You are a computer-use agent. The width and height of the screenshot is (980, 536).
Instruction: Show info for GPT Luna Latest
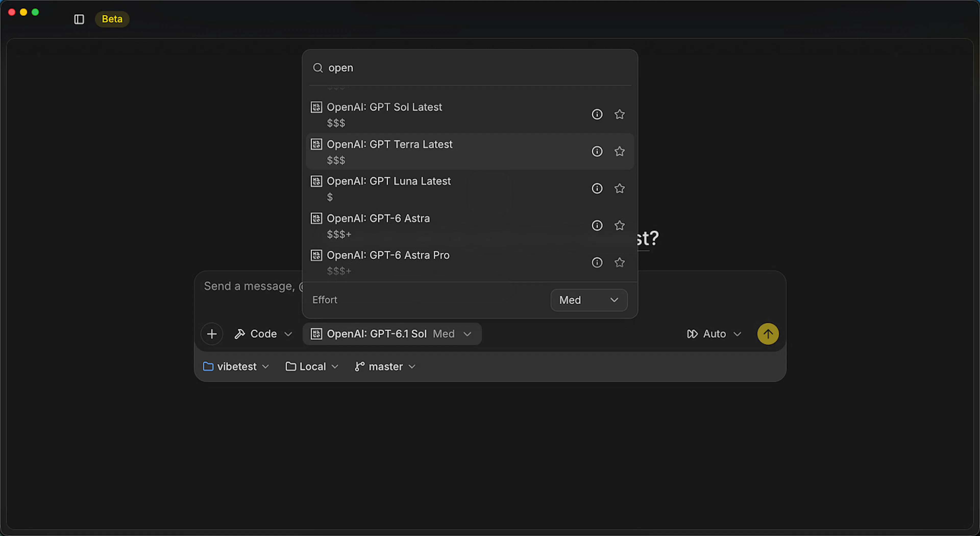click(x=597, y=188)
